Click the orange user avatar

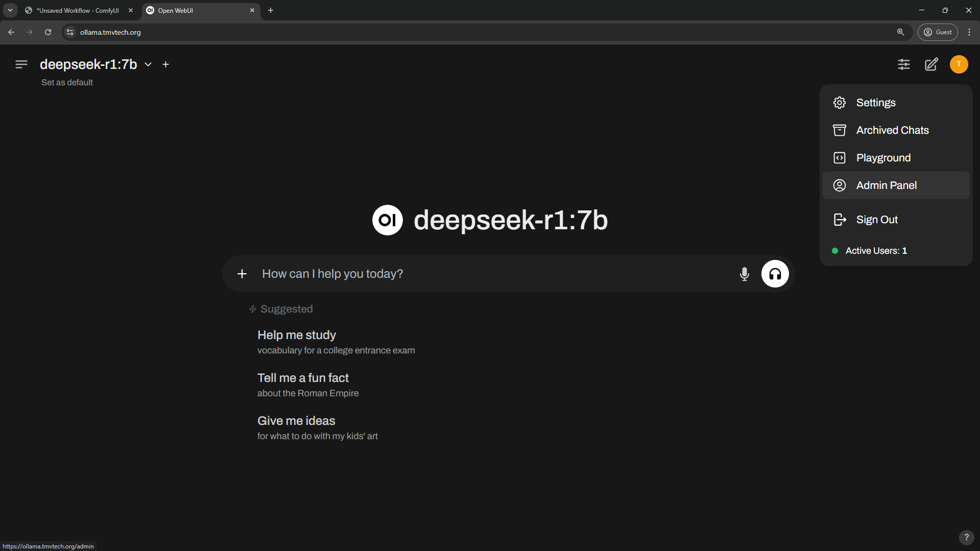[x=959, y=64]
